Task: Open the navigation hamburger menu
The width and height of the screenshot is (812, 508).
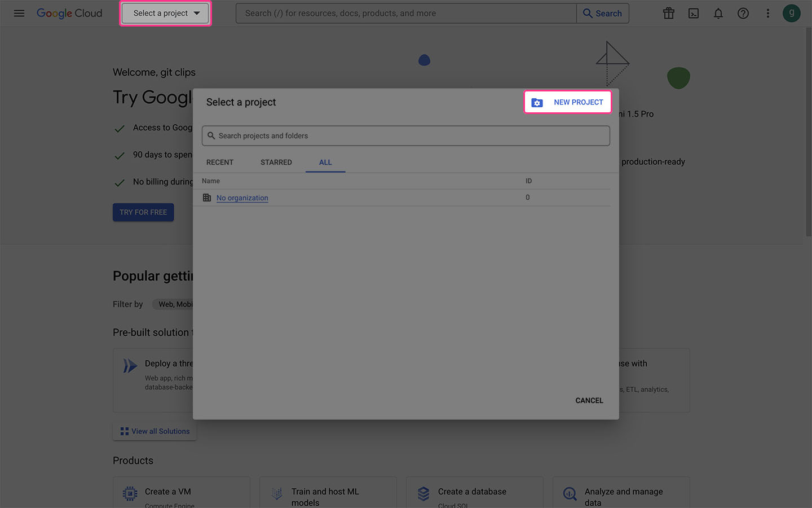Action: 19,13
